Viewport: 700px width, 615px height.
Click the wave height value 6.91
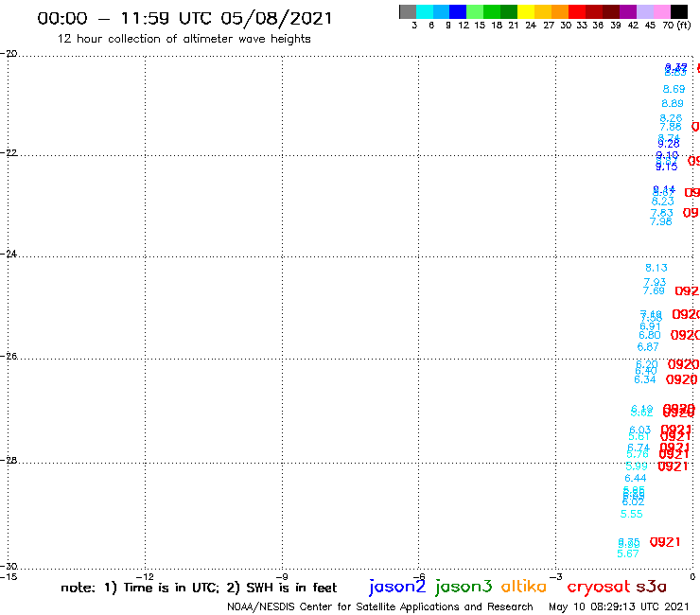650,326
